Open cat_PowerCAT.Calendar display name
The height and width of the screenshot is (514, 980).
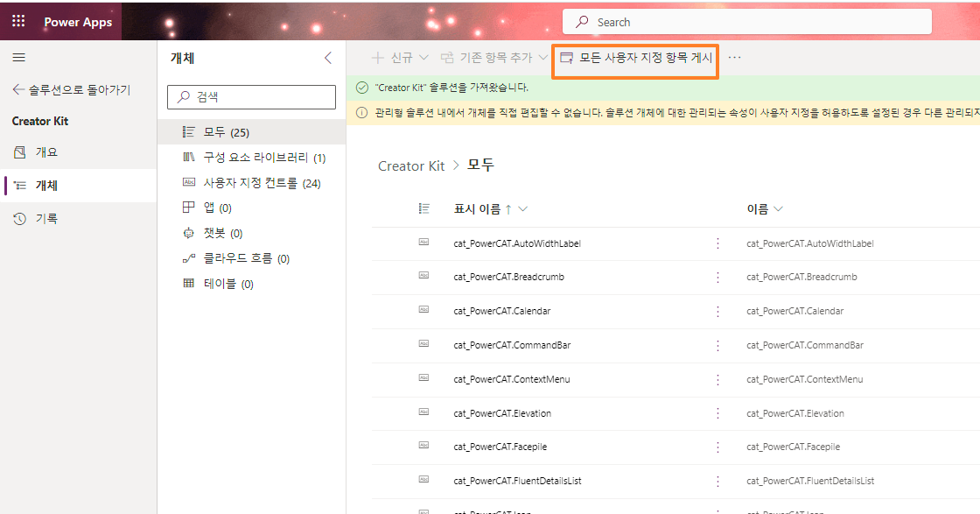click(x=502, y=311)
